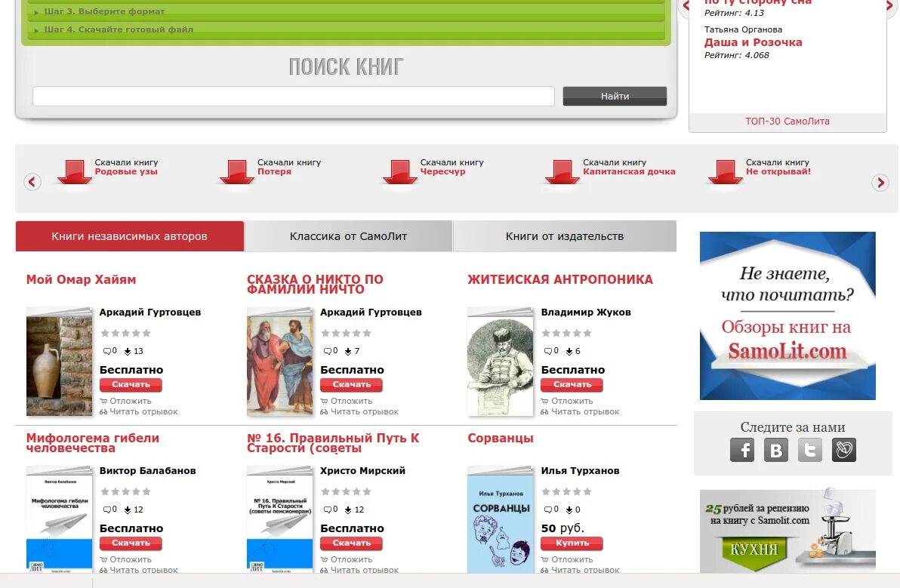
Task: Show next downloaded books in carousel
Action: pos(880,183)
